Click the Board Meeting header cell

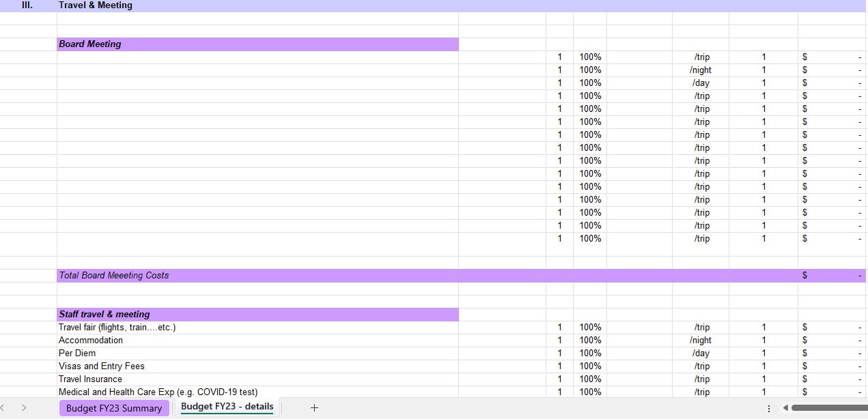click(89, 44)
